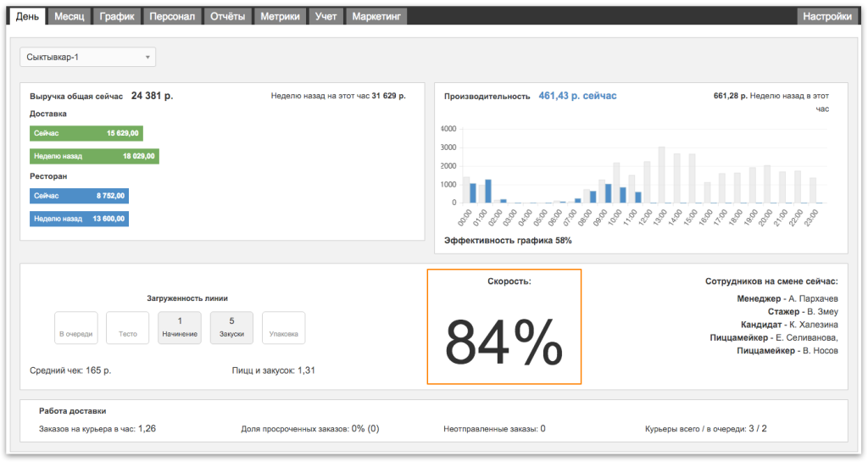This screenshot has width=868, height=462.
Task: Click Заказов на курьера в час: 1,26
Action: click(x=97, y=429)
